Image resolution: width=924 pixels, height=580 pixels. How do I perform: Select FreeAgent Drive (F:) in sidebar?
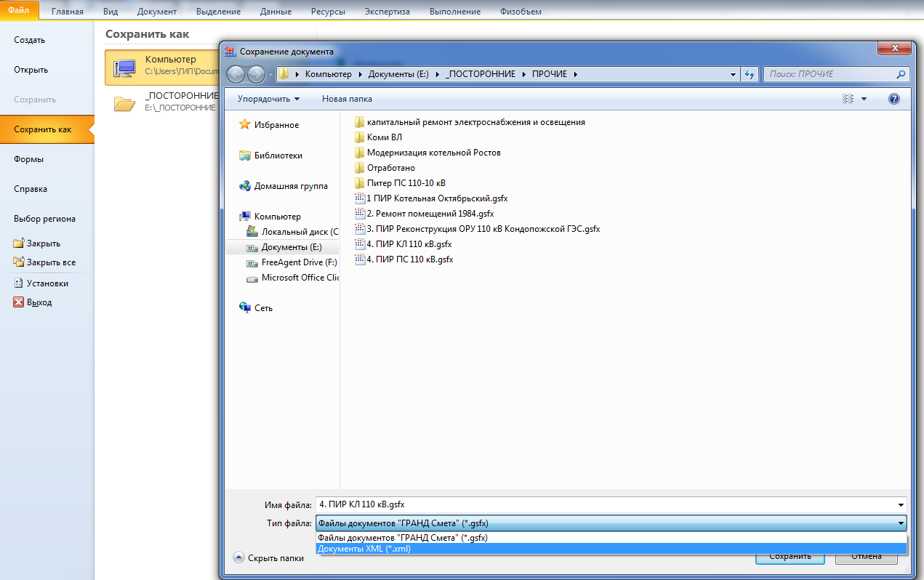click(x=299, y=262)
